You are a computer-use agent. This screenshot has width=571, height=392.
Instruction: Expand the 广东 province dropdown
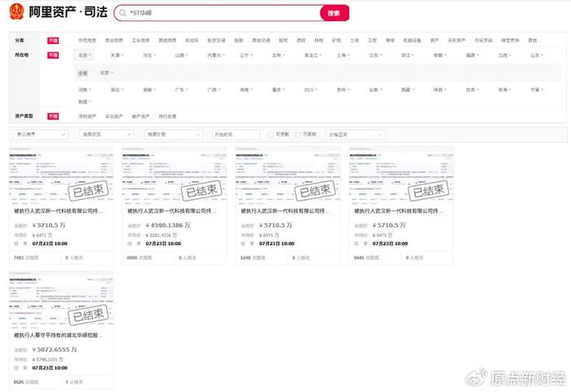pos(181,90)
